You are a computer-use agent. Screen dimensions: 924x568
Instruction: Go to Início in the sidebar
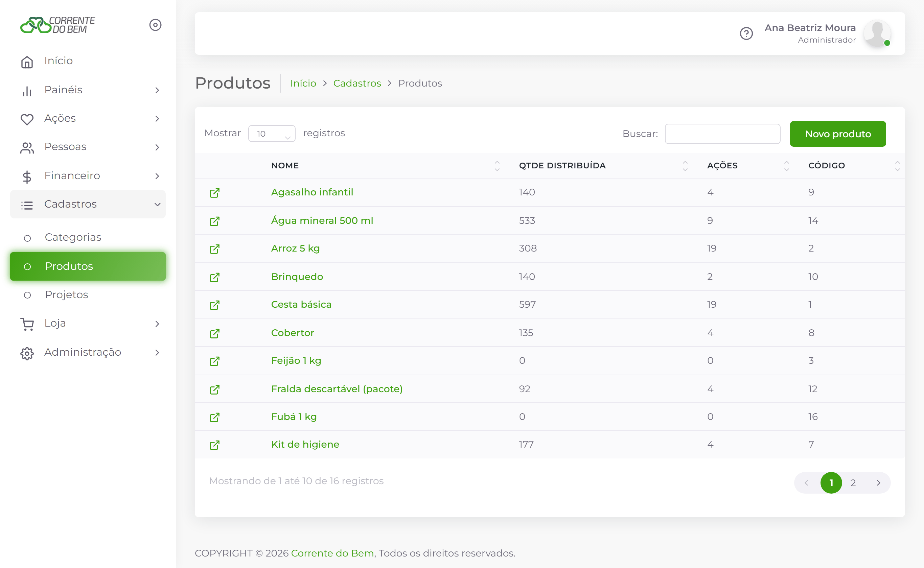[88, 61]
